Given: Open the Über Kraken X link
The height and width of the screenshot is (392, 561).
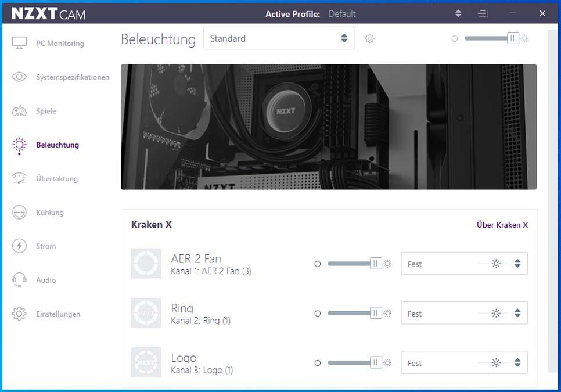Looking at the screenshot, I should coord(502,225).
